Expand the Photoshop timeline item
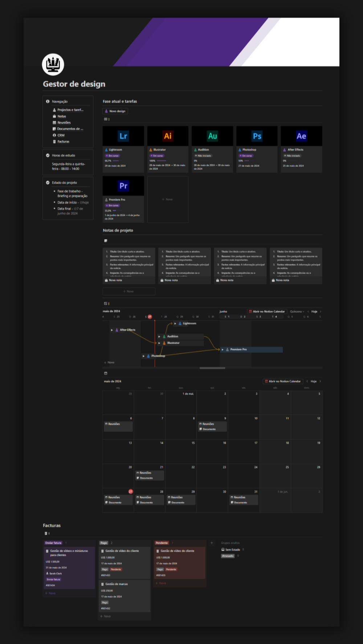Screen dimensions: 363x644 (144, 356)
